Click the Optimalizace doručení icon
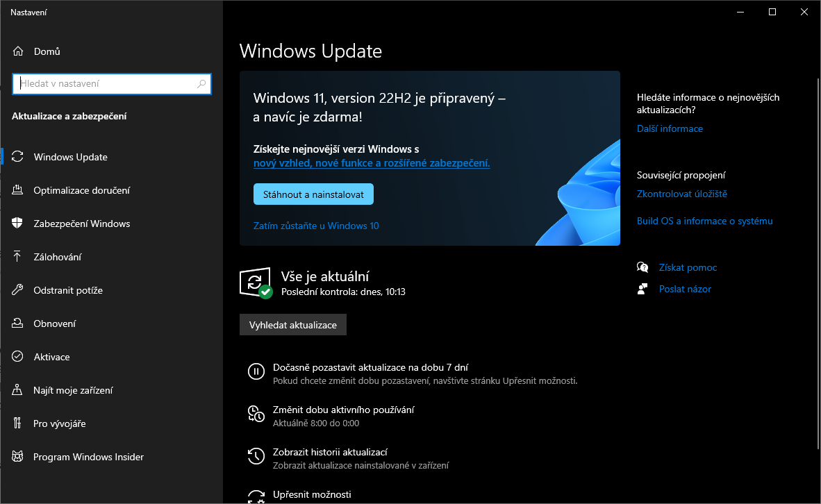Viewport: 821px width, 504px height. pos(17,190)
